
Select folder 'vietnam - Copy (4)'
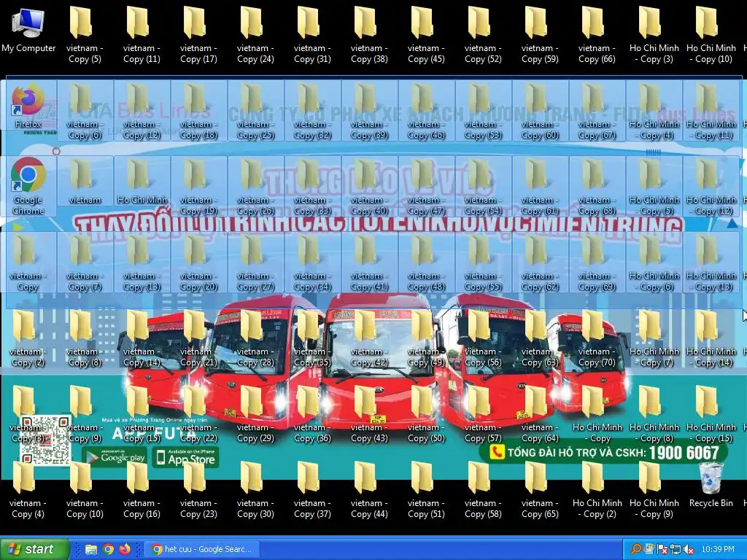pyautogui.click(x=28, y=489)
